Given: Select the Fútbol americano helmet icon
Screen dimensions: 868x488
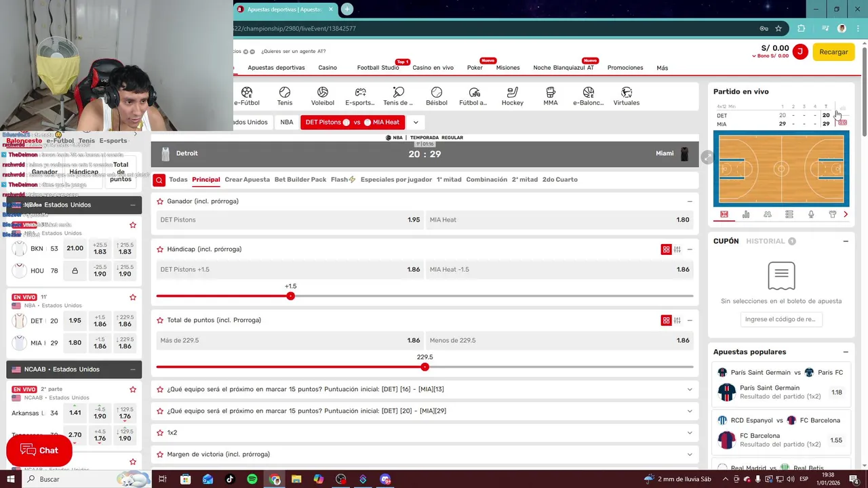Looking at the screenshot, I should 475,92.
